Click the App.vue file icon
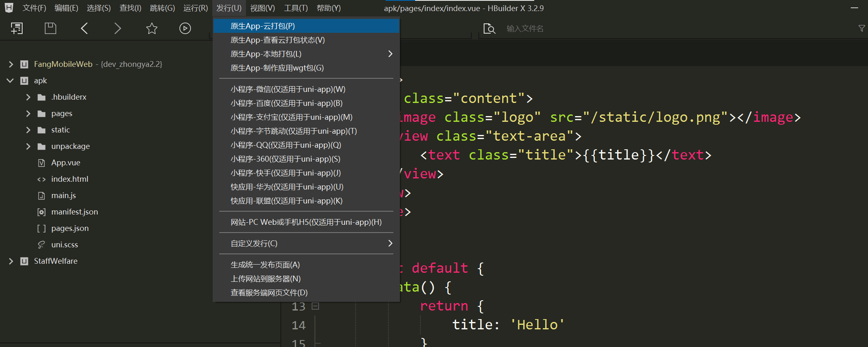 (41, 163)
